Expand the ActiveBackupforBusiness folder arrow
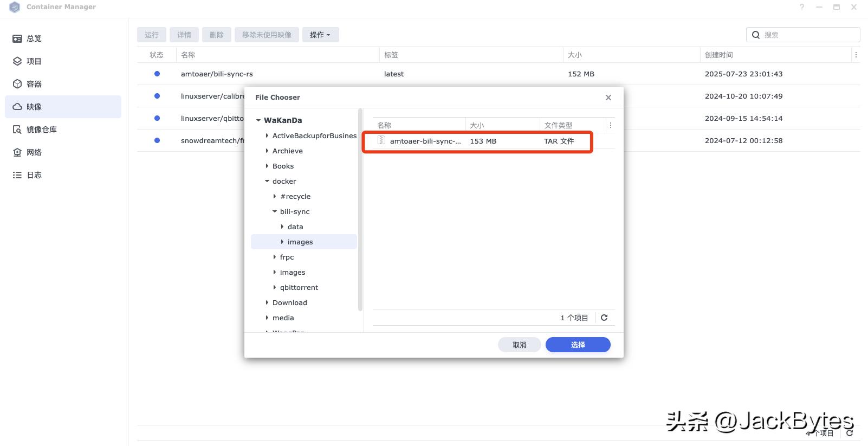 point(267,135)
